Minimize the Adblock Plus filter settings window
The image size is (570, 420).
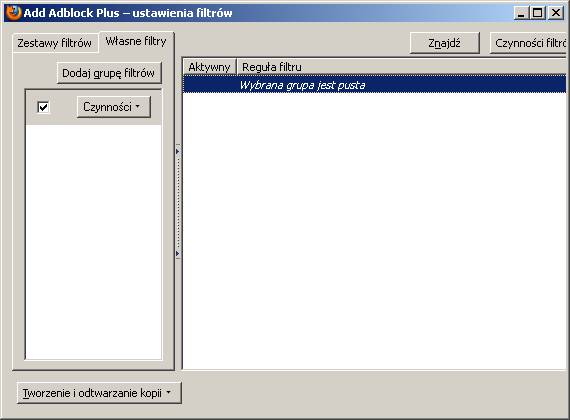[521, 13]
